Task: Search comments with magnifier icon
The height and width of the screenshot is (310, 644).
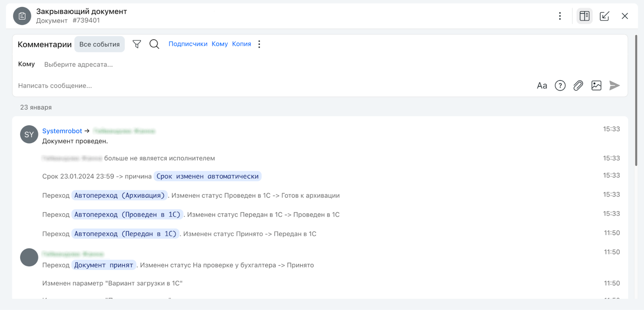Action: [x=154, y=44]
